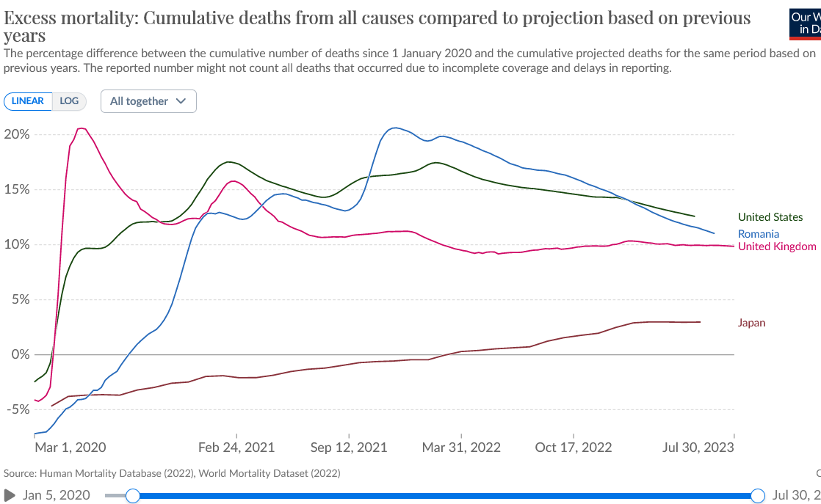
Task: Select the start handle of the time slider
Action: 133,496
